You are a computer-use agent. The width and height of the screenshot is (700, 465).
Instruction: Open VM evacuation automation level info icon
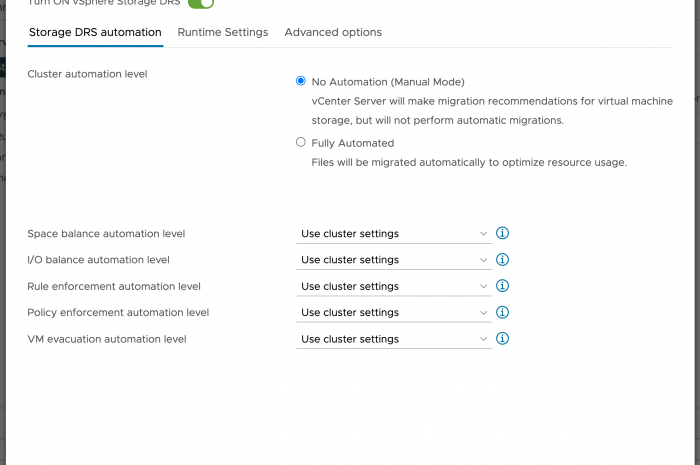[503, 339]
